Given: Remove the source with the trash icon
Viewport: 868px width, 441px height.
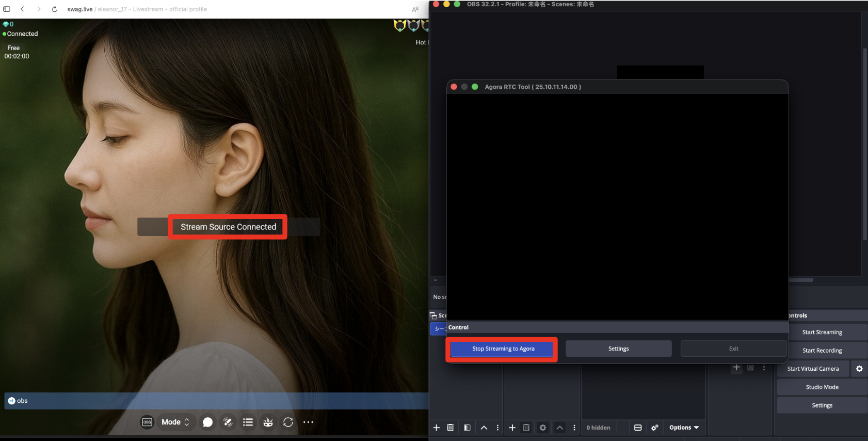Looking at the screenshot, I should (526, 428).
